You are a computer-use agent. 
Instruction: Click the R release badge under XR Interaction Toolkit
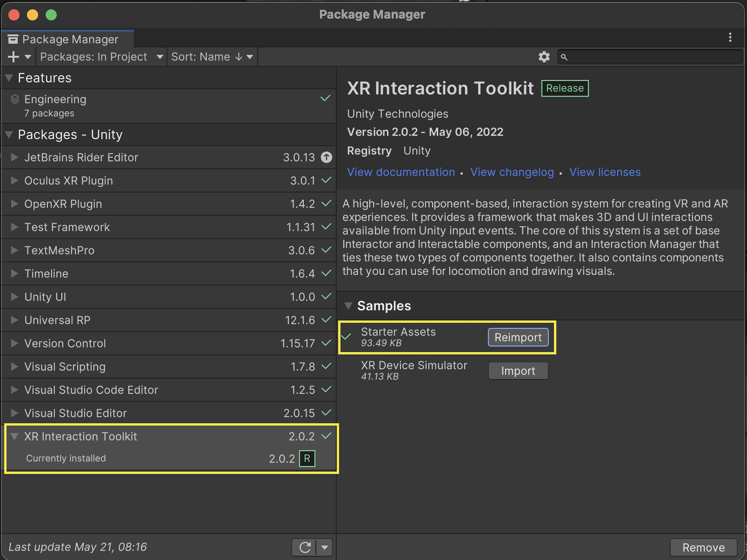click(307, 459)
